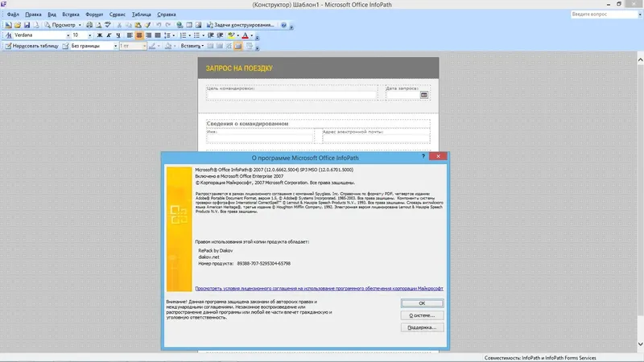644x362 pixels.
Task: Click the Print icon in toolbar
Action: point(89,25)
